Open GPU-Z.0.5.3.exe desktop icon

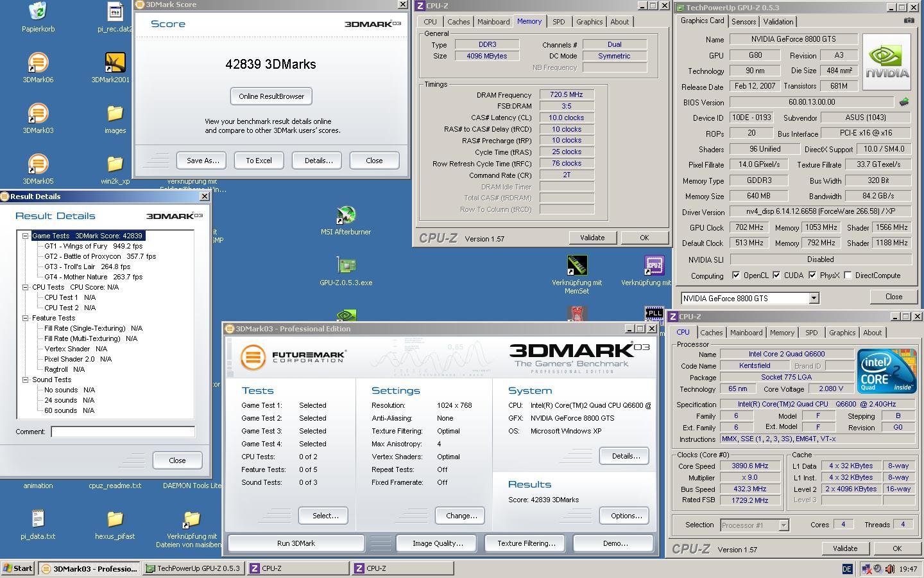346,266
